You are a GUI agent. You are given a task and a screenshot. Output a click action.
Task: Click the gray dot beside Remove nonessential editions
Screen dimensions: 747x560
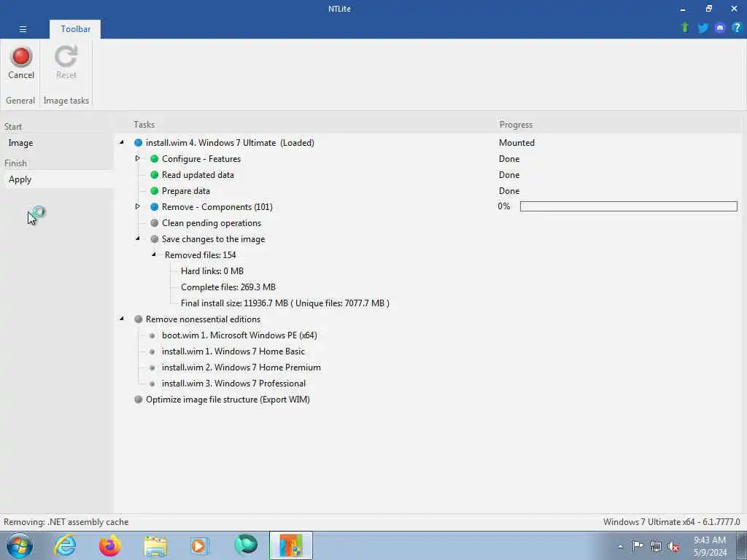[x=138, y=319]
